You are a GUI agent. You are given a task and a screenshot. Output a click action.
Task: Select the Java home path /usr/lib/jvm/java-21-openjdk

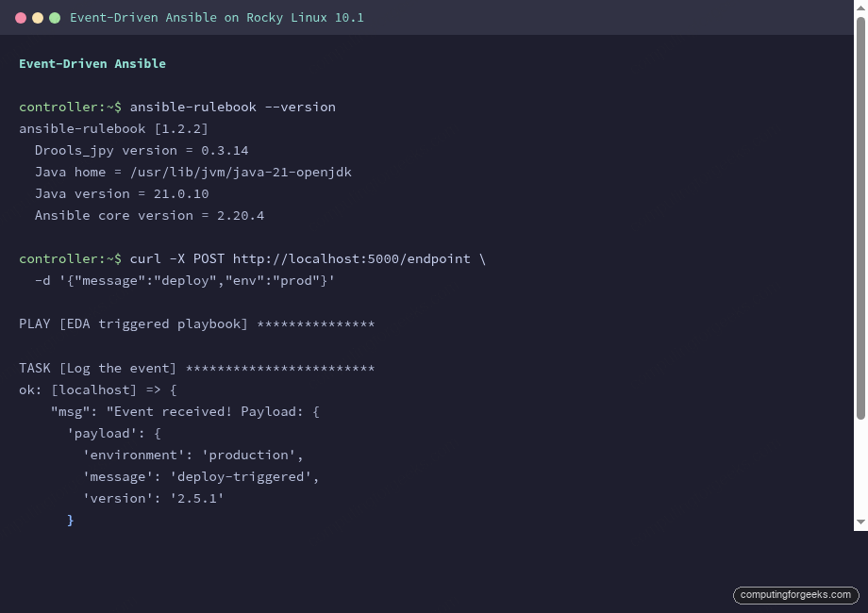241,172
